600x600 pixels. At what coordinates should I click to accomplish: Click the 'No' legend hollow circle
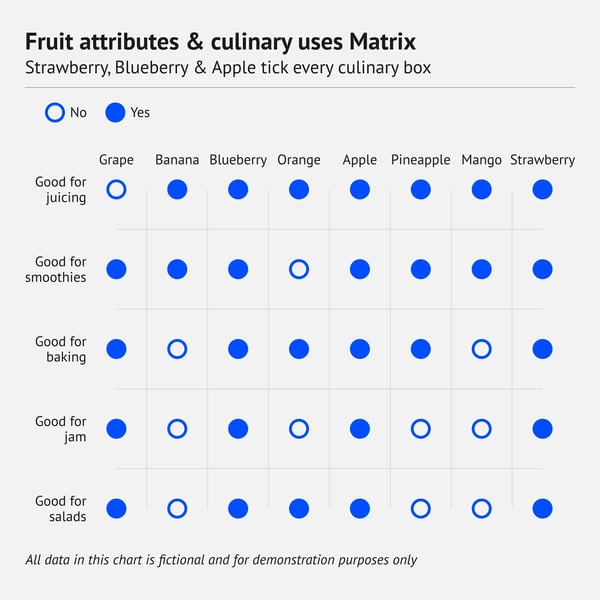pos(55,113)
